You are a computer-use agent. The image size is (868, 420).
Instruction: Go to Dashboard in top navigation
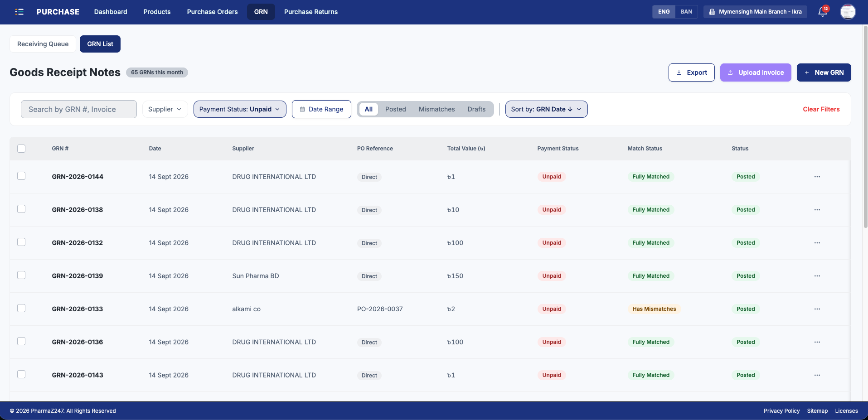[x=111, y=12]
